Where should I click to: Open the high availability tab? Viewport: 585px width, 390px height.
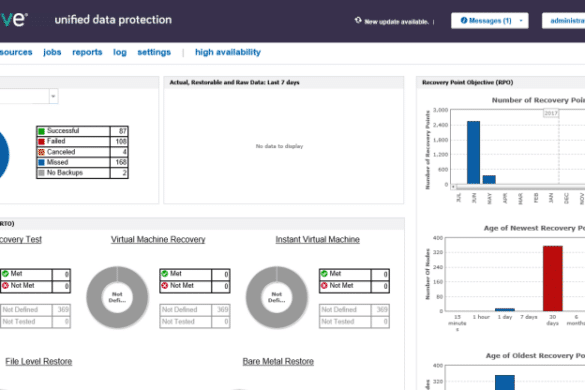pyautogui.click(x=228, y=52)
